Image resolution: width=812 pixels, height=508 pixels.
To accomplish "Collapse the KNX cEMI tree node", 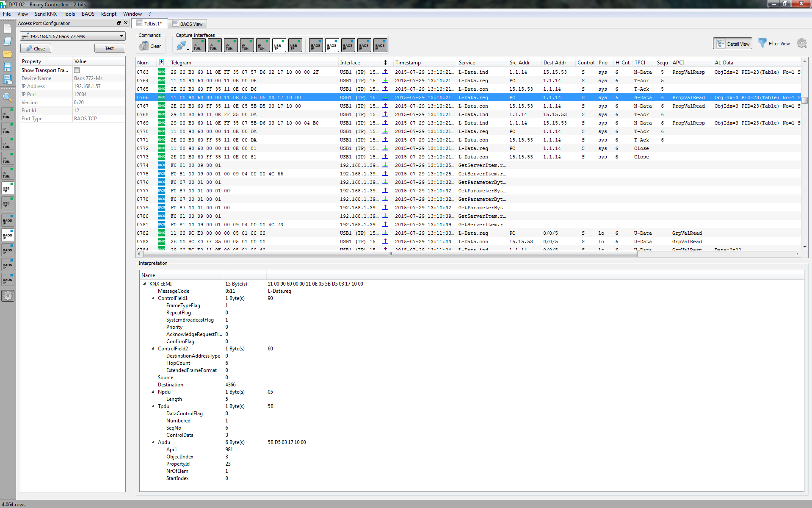I will point(144,284).
